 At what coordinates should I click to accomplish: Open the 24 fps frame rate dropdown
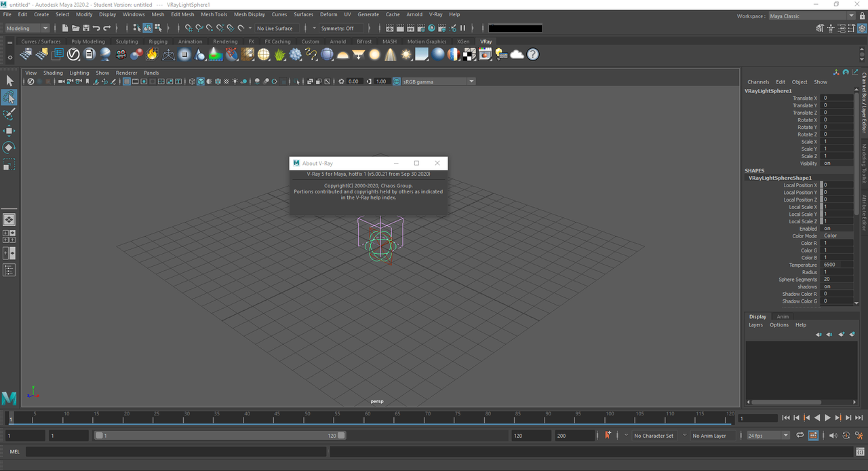[768, 435]
